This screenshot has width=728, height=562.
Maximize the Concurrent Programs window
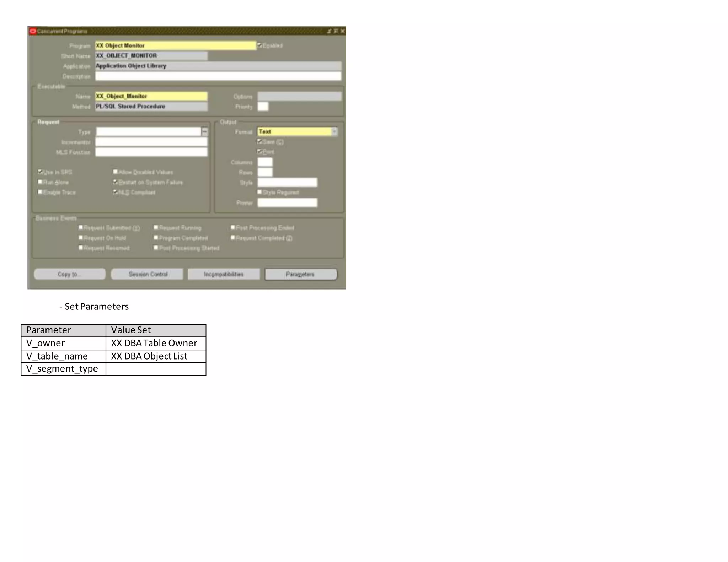tap(336, 31)
